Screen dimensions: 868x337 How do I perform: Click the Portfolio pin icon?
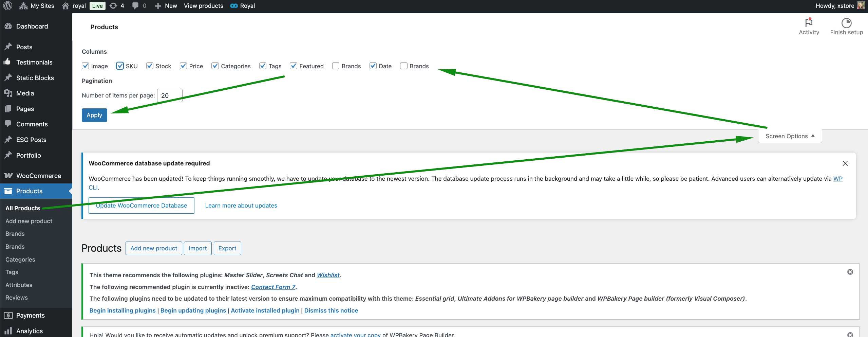pyautogui.click(x=8, y=155)
